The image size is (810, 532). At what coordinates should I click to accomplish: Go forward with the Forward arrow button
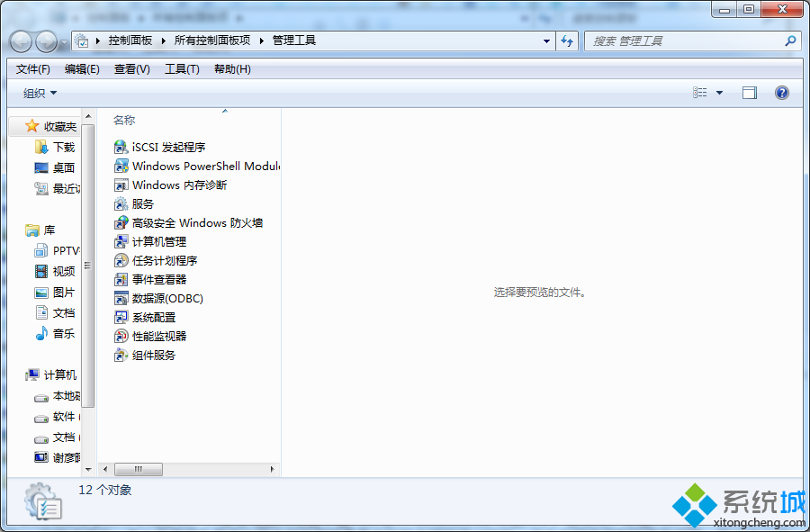[46, 41]
